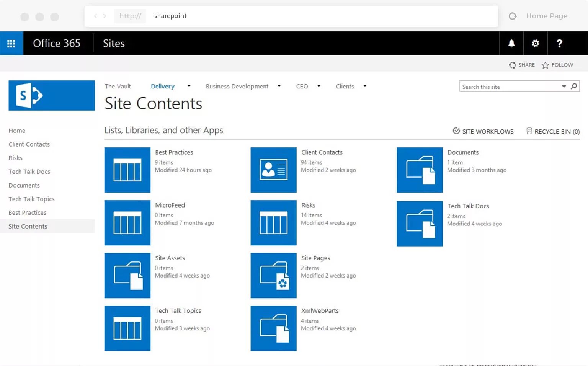The height and width of the screenshot is (366, 588).
Task: Open the Recycle Bin link
Action: tap(553, 131)
